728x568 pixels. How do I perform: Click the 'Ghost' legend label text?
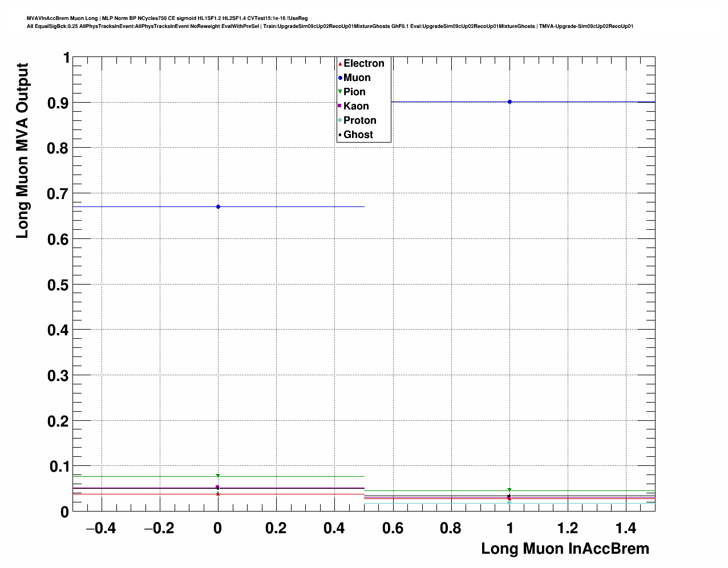click(x=358, y=135)
